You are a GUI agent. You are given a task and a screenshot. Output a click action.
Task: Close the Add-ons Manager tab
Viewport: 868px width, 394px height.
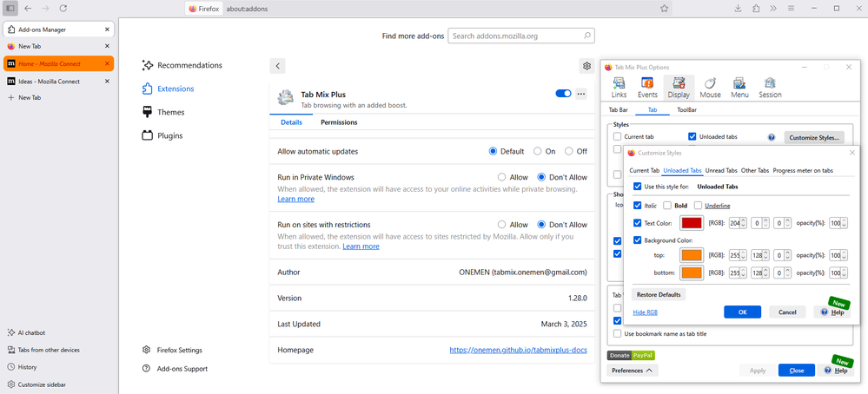[107, 30]
